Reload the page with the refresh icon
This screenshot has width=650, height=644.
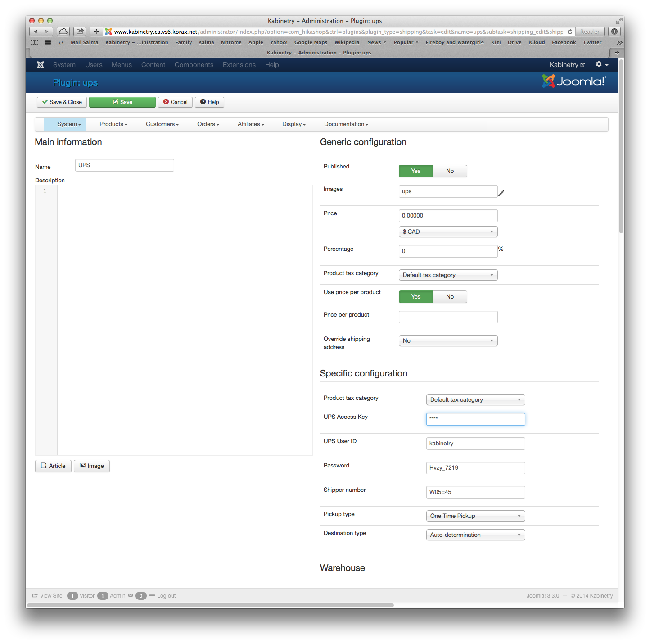(x=570, y=32)
